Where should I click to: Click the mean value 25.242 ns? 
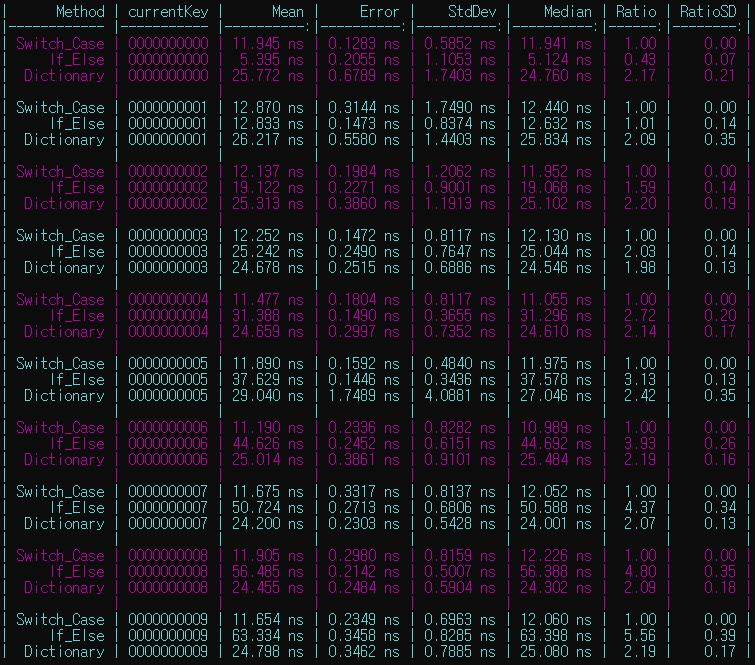pos(268,251)
